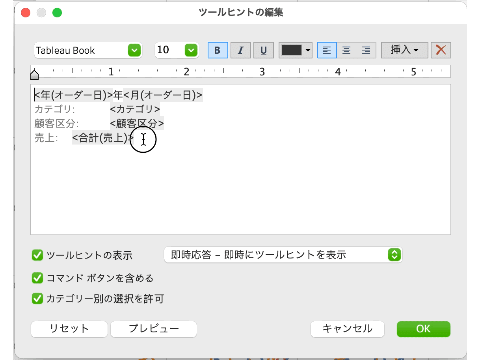Image resolution: width=480 pixels, height=360 pixels.
Task: Click the リセット button
Action: pyautogui.click(x=69, y=329)
